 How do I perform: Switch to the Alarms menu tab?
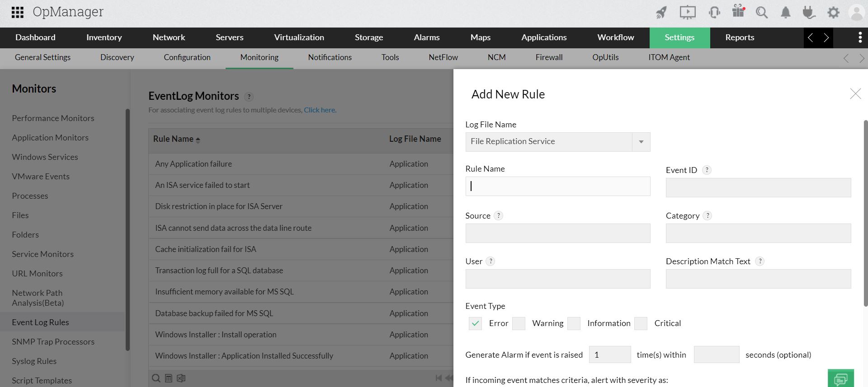pyautogui.click(x=426, y=37)
